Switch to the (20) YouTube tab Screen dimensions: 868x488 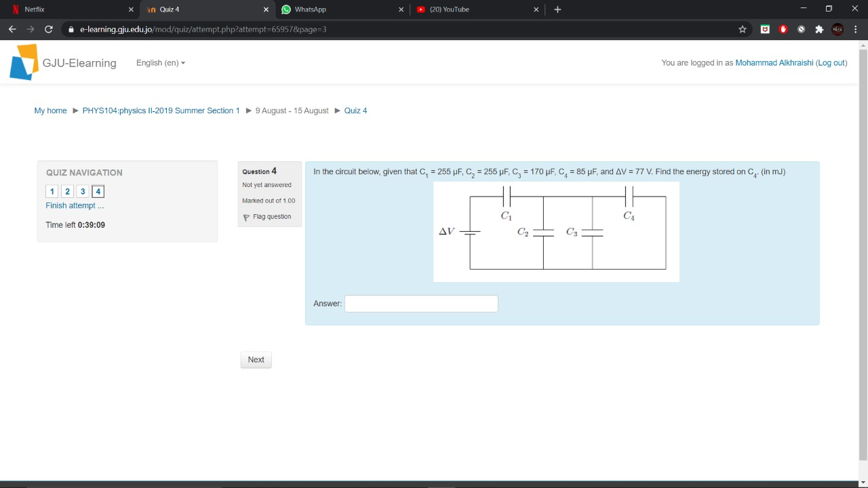(x=477, y=9)
